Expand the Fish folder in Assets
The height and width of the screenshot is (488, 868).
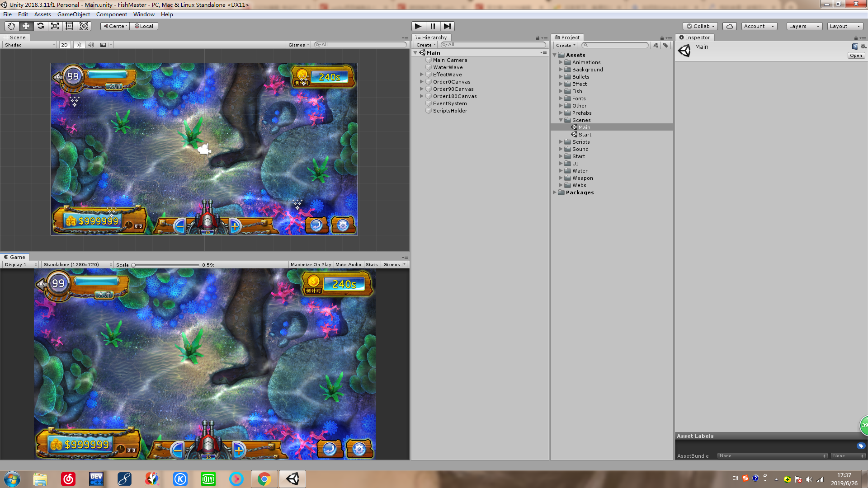(x=561, y=91)
